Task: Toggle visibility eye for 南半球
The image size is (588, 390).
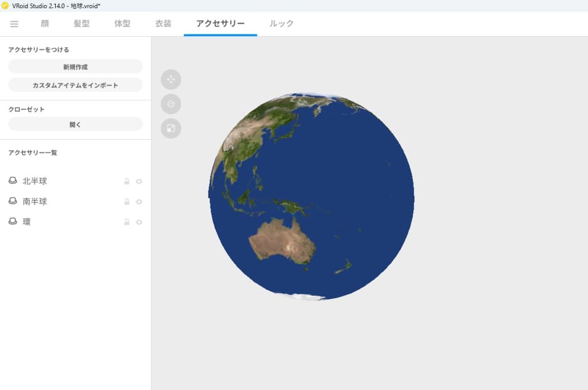Action: point(139,201)
